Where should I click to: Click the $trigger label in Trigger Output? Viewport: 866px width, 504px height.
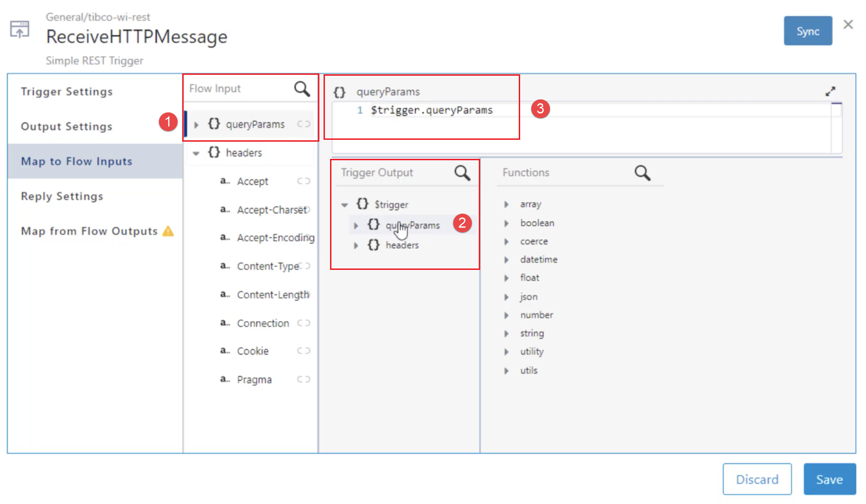[x=391, y=204]
